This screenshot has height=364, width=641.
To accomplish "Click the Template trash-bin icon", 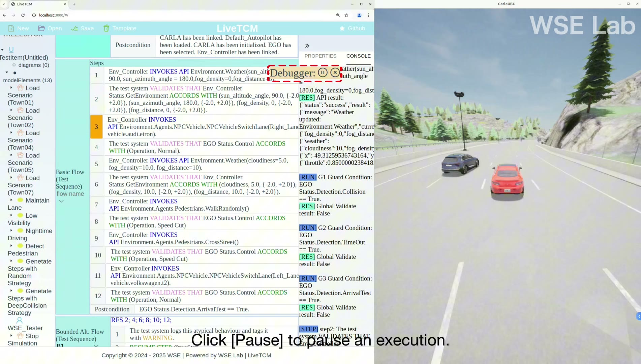I will point(106,28).
